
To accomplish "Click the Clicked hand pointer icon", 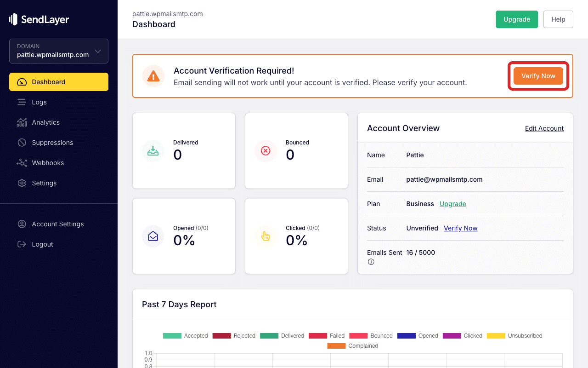I will (266, 236).
